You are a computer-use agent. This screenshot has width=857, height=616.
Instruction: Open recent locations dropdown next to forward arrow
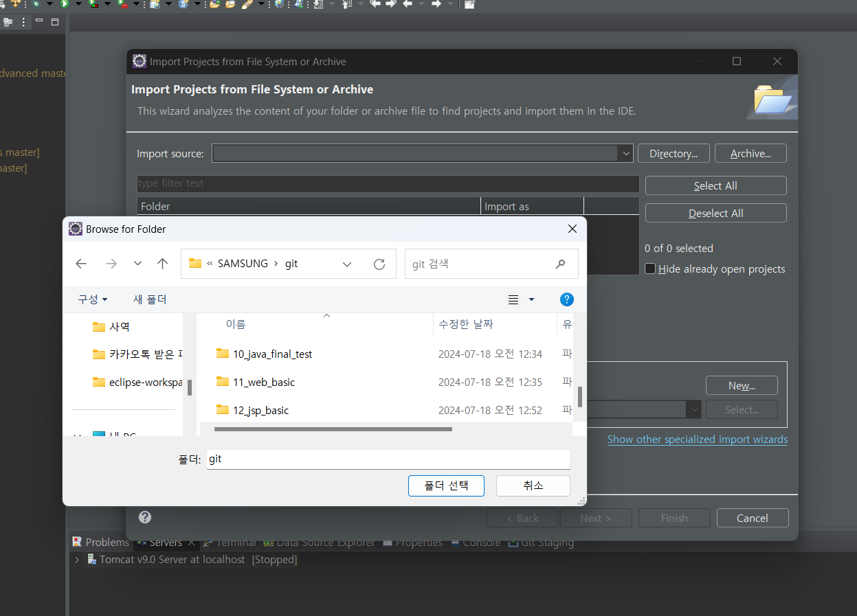pos(137,264)
